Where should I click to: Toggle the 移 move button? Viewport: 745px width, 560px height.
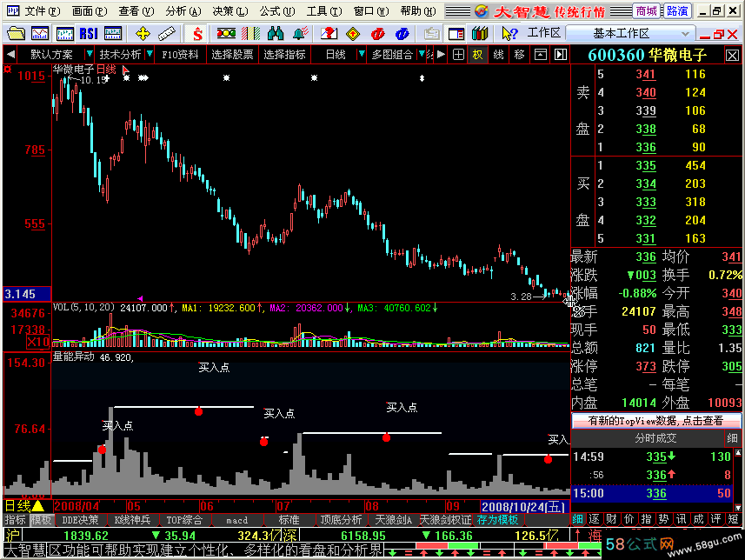519,55
